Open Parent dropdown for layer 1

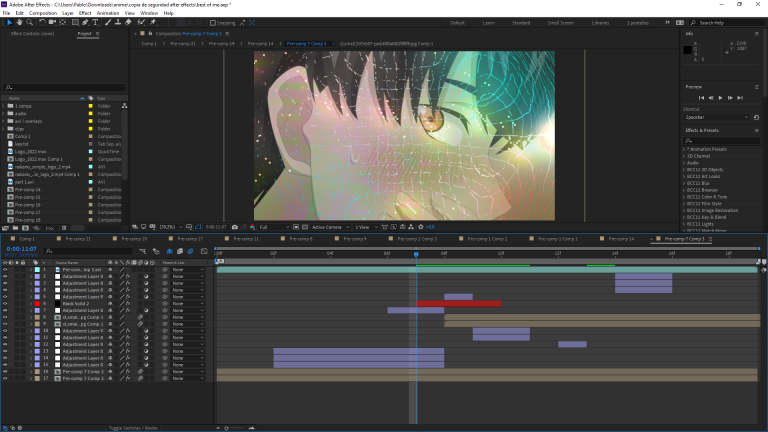click(x=188, y=269)
